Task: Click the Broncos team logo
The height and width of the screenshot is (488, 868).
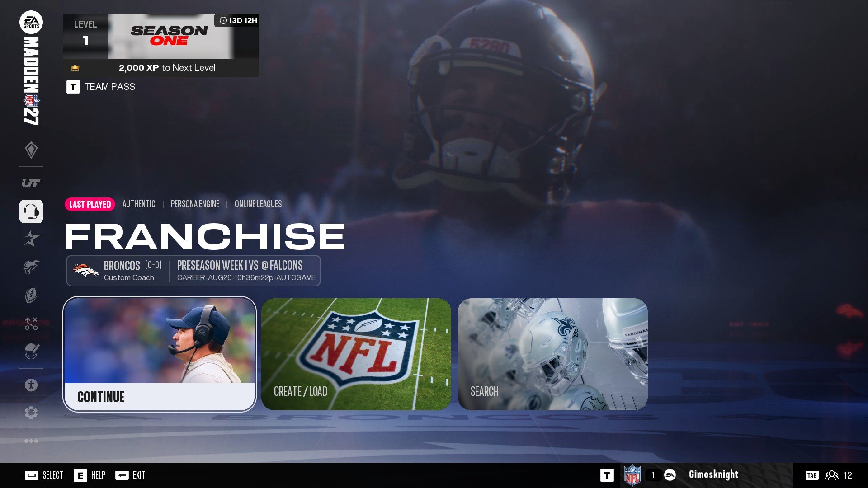Action: coord(85,270)
